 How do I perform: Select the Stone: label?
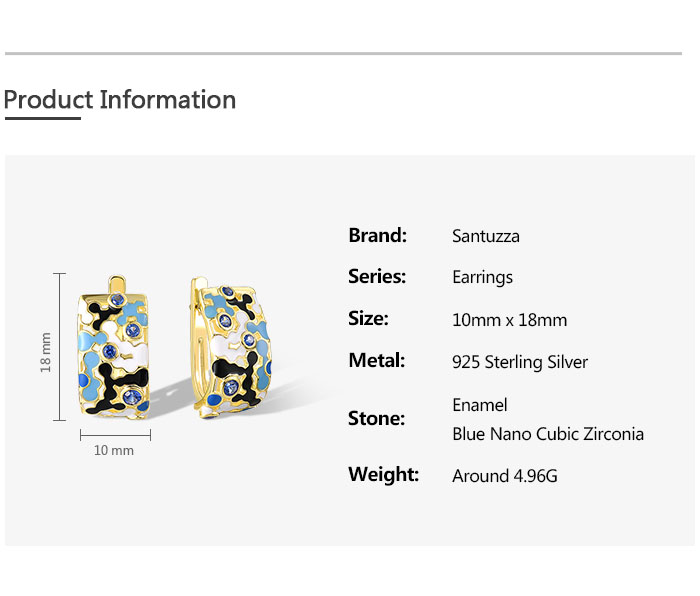pyautogui.click(x=376, y=419)
